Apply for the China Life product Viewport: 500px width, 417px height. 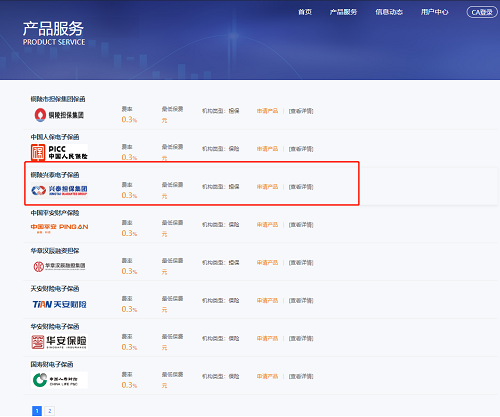tap(267, 376)
